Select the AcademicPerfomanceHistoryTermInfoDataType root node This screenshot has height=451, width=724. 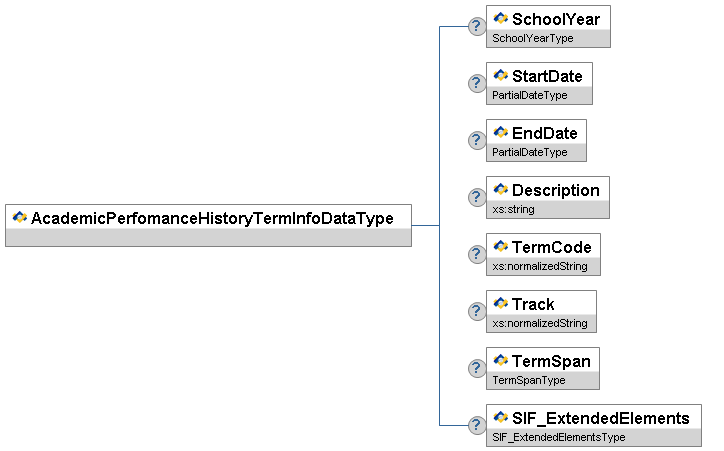(212, 217)
